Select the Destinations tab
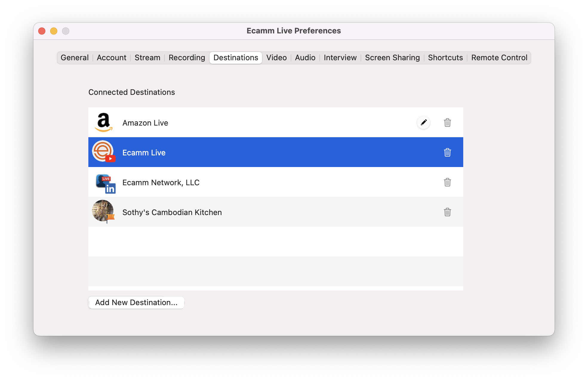Screen dimensions: 588x380 click(236, 58)
